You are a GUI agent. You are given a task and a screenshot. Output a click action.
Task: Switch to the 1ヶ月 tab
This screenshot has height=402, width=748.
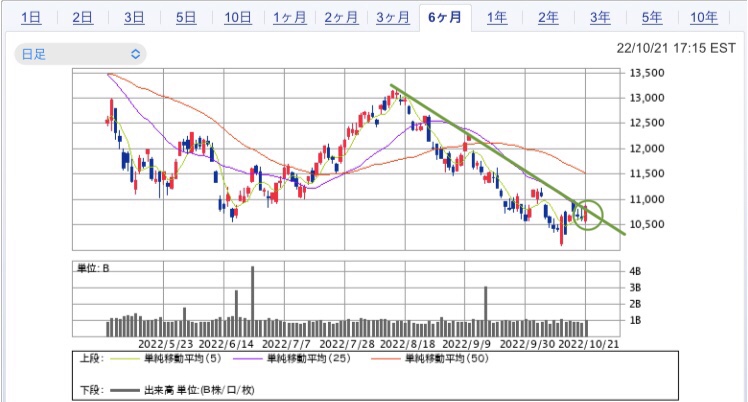[x=290, y=18]
